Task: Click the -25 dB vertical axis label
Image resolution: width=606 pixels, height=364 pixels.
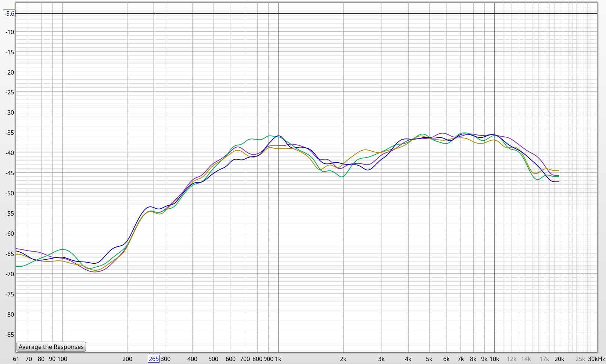Action: (10, 92)
